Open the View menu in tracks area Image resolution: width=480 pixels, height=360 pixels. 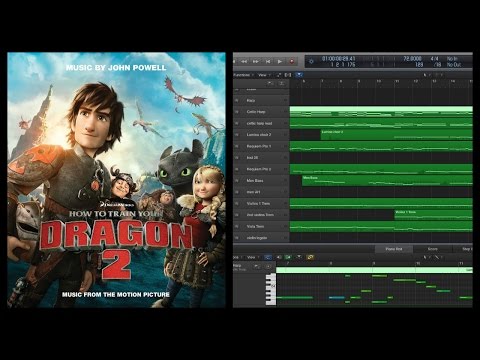264,75
